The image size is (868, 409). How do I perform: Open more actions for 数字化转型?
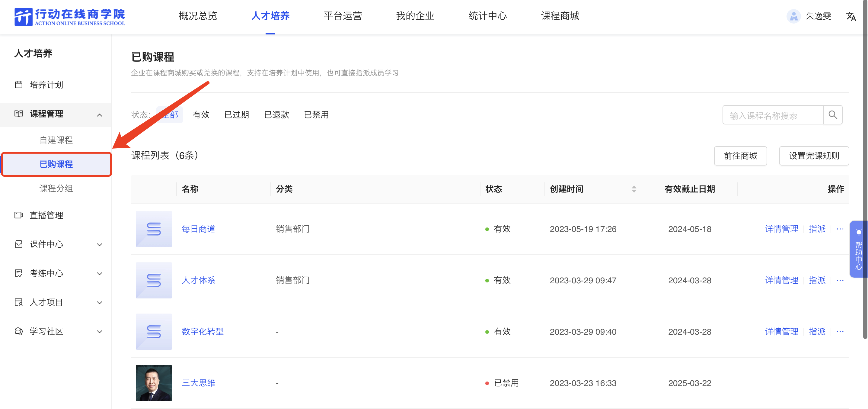pos(840,331)
